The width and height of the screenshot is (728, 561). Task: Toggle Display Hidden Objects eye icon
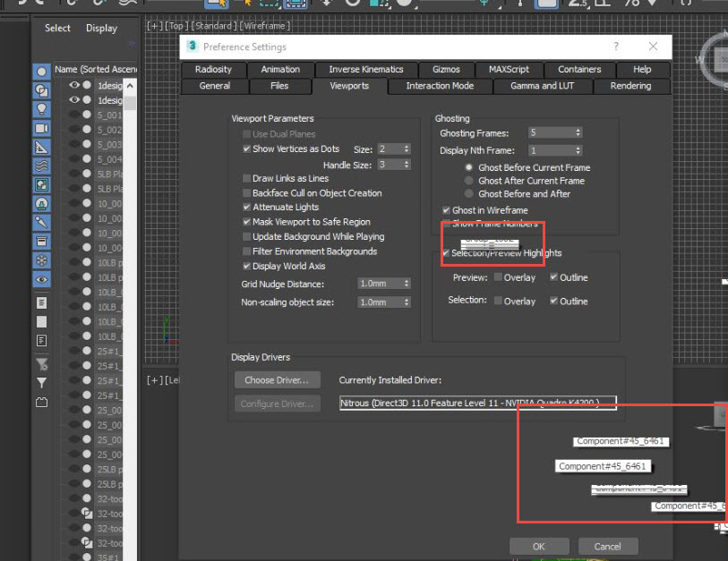click(x=41, y=279)
